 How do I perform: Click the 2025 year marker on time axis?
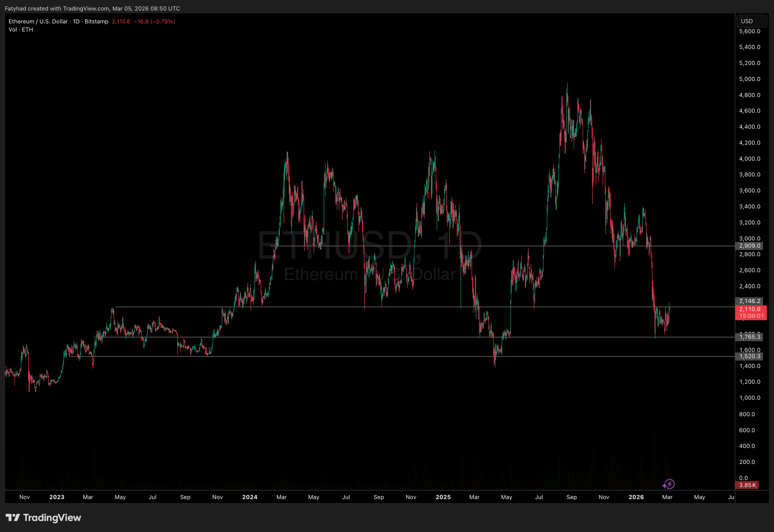coord(443,497)
